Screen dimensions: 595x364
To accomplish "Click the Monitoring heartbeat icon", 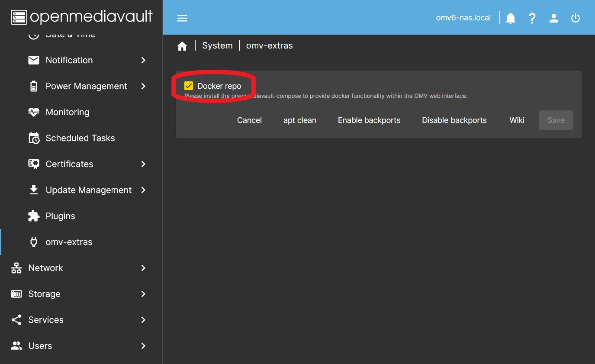I will tap(34, 112).
